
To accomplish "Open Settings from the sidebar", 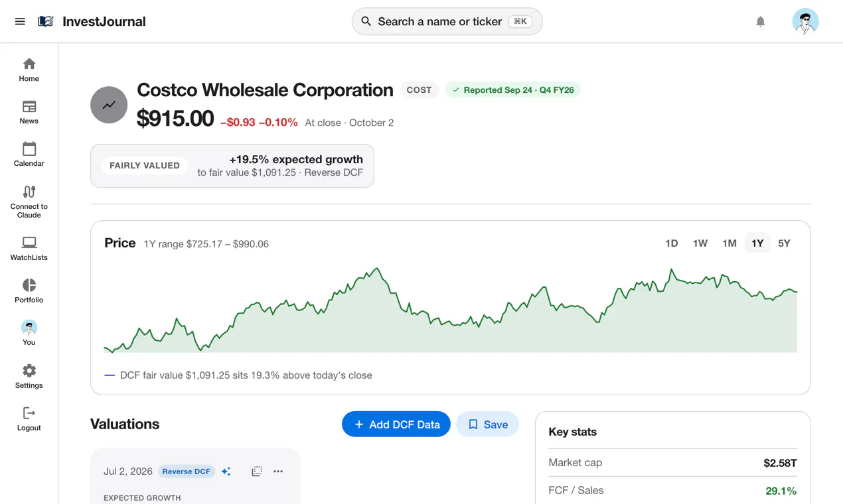I will [29, 377].
